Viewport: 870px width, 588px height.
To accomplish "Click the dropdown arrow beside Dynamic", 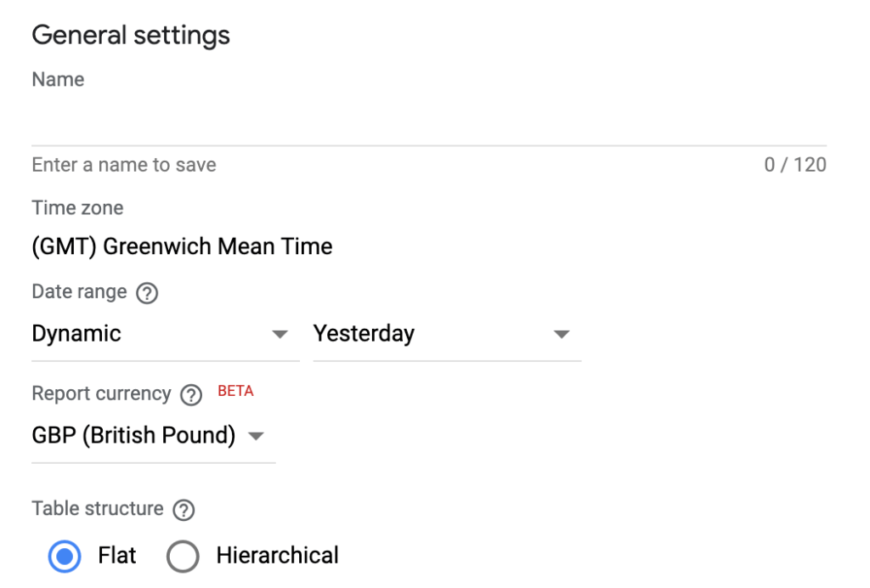I will coord(280,334).
